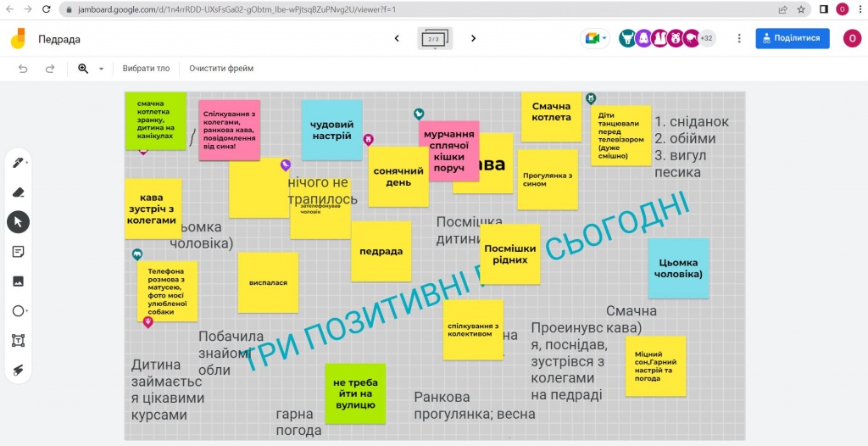Click the text Ранкова прогулянка; весна
This screenshot has height=446, width=868.
coord(475,405)
